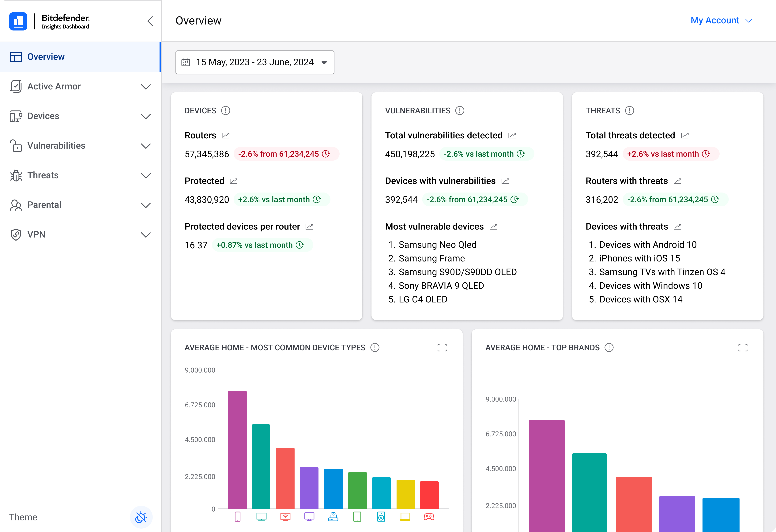The image size is (776, 532).
Task: Collapse the sidebar with the back chevron
Action: coord(150,21)
